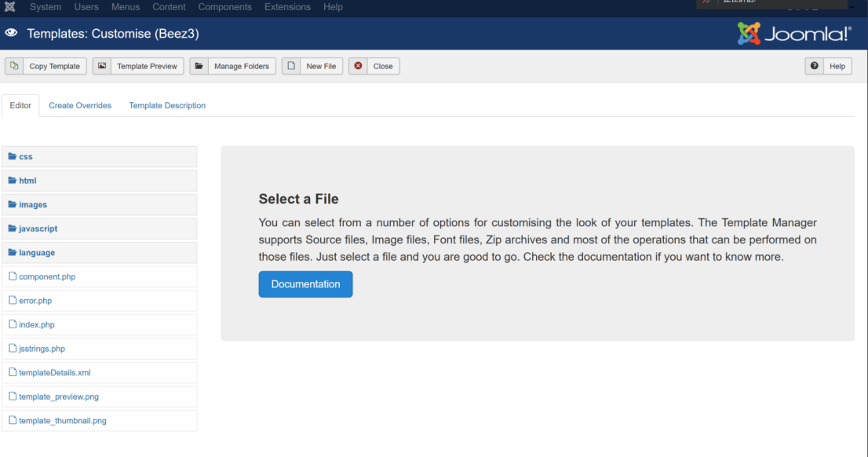868x457 pixels.
Task: Click the file icon beside template_preview.png
Action: pyautogui.click(x=13, y=396)
